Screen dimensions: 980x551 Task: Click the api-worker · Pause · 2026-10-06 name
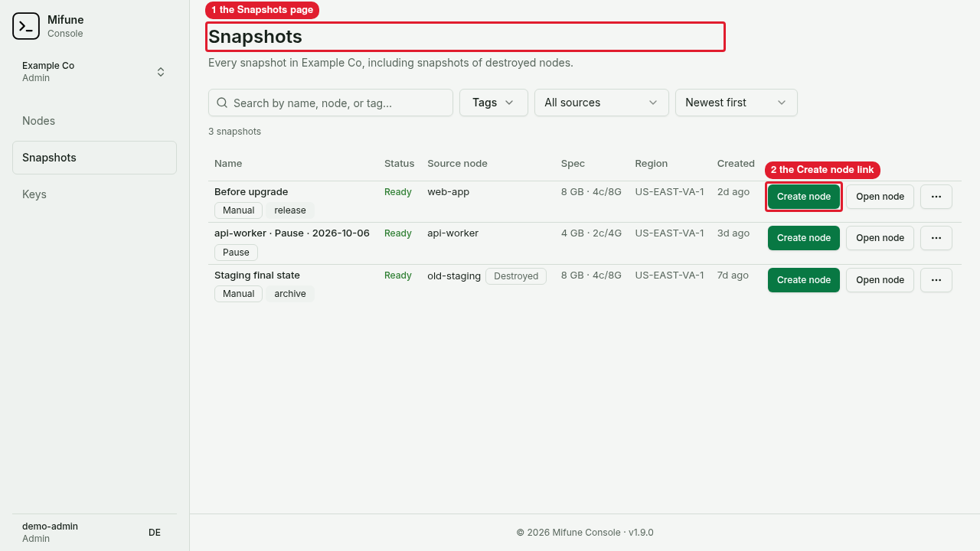pos(292,233)
